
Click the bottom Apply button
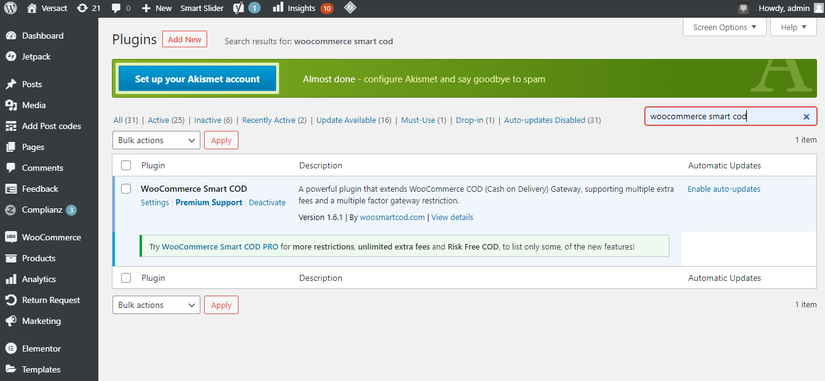click(x=221, y=305)
